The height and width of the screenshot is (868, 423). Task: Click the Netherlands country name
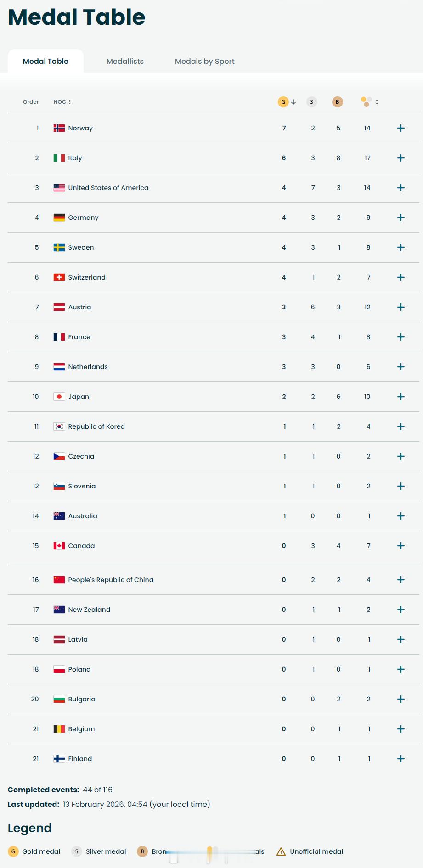click(88, 367)
